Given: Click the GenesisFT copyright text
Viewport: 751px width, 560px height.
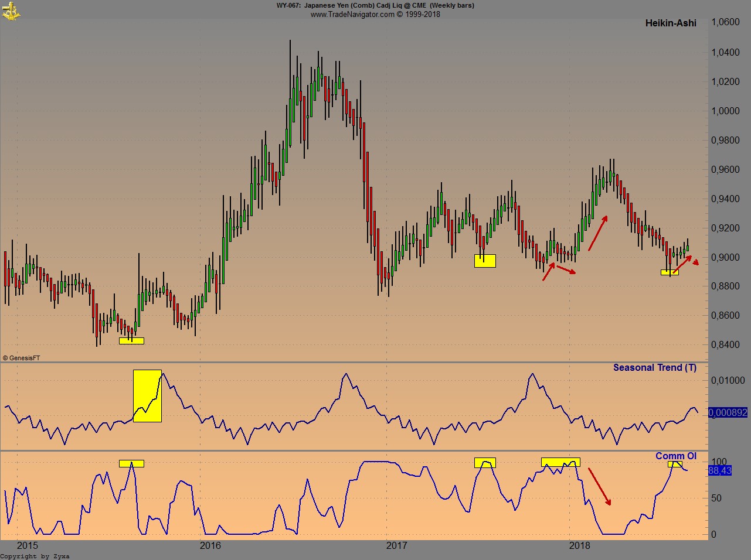Looking at the screenshot, I should click(x=21, y=357).
